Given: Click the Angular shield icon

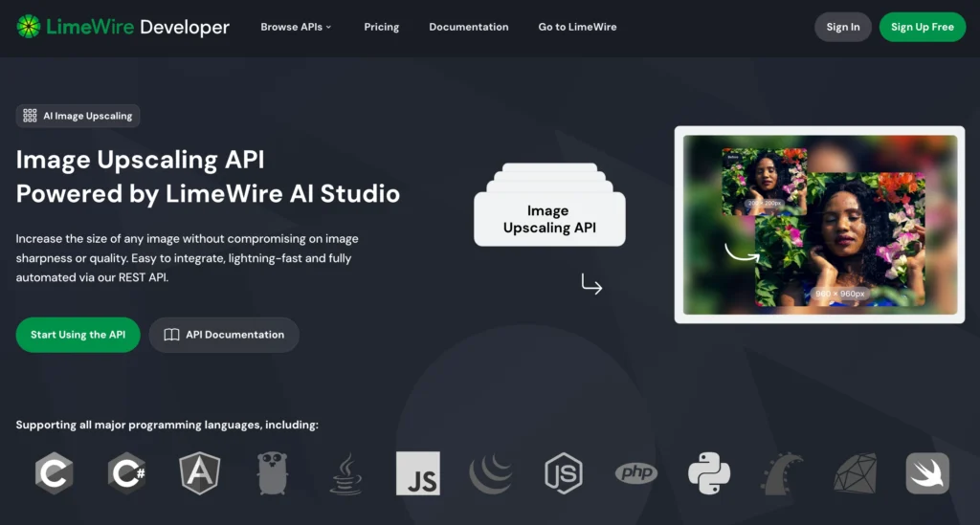Looking at the screenshot, I should pyautogui.click(x=200, y=473).
